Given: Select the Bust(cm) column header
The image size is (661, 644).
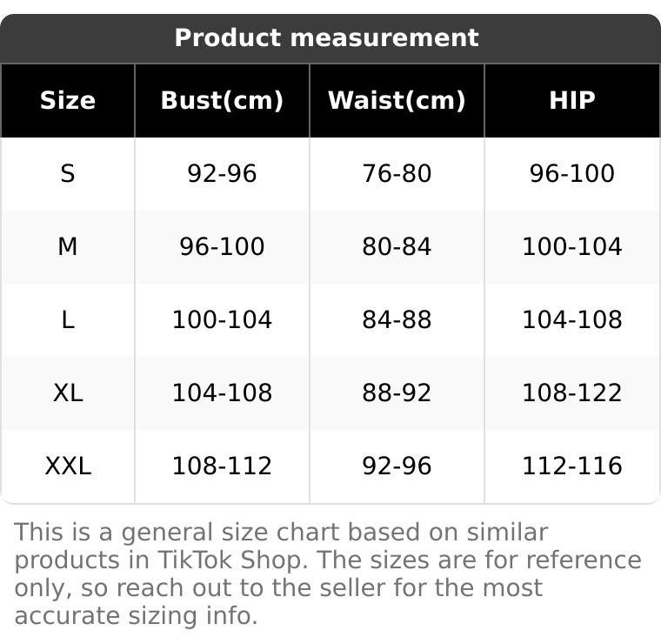Looking at the screenshot, I should [x=222, y=101].
